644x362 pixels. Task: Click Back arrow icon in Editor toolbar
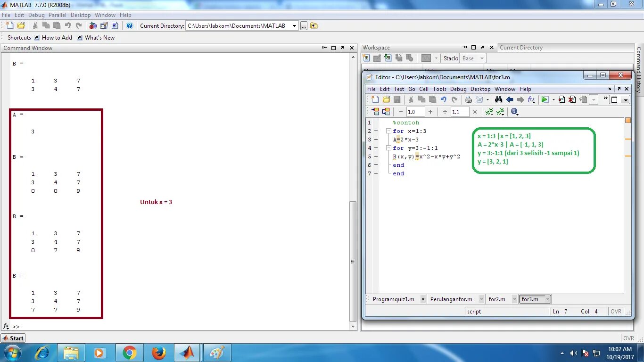pos(510,99)
